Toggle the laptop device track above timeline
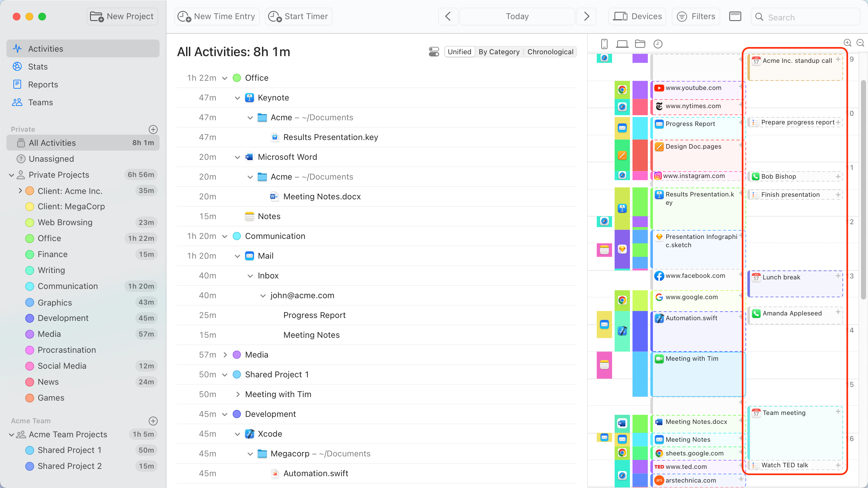This screenshot has height=488, width=868. (x=622, y=44)
